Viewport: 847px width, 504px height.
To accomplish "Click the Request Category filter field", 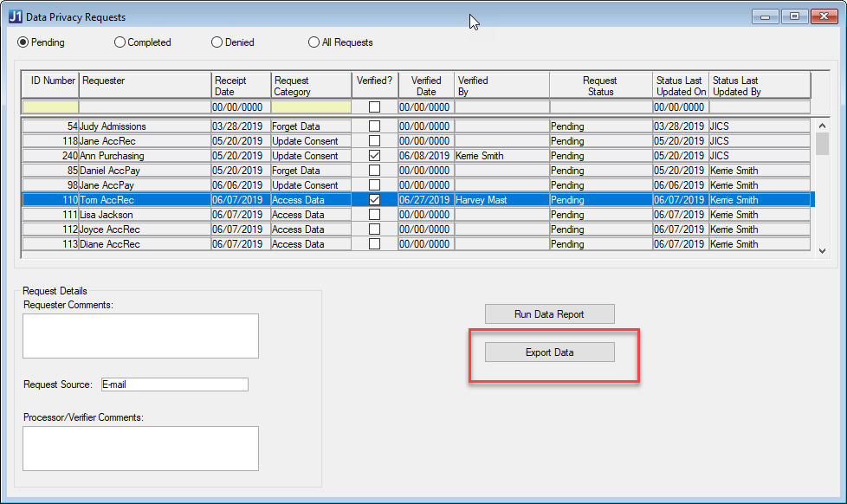I will pos(311,107).
